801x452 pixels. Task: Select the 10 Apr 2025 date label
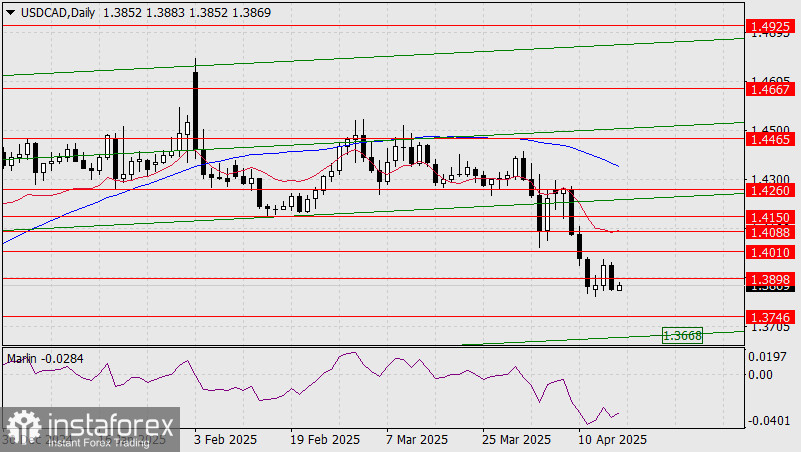point(612,440)
